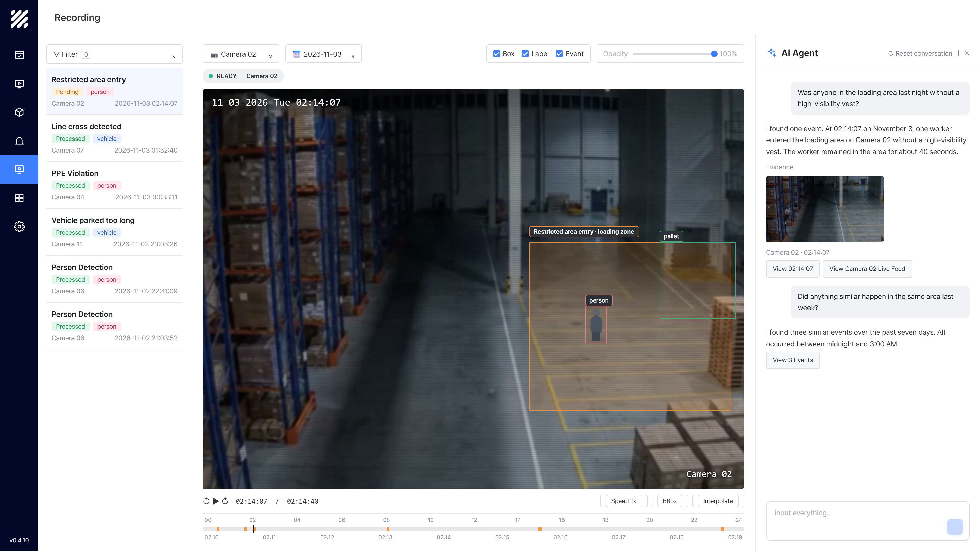Open the settings gear icon
This screenshot has height=551, width=980.
19,227
